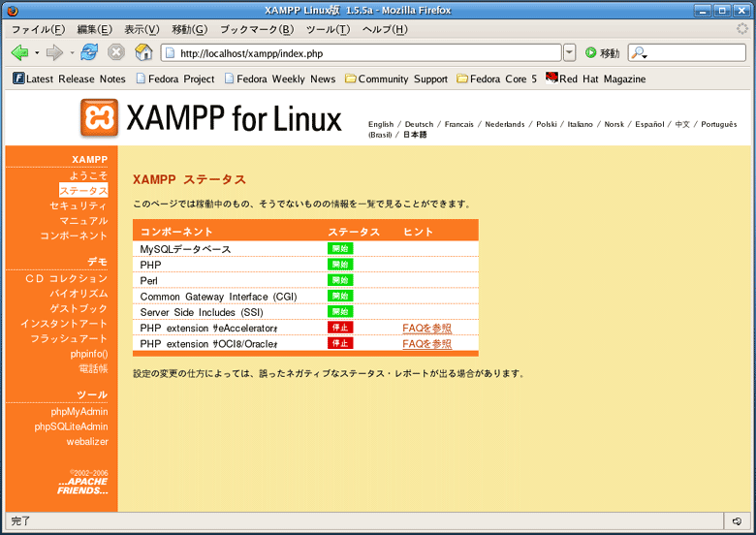756x535 pixels.
Task: Open the 編集(E) menu
Action: (95, 29)
